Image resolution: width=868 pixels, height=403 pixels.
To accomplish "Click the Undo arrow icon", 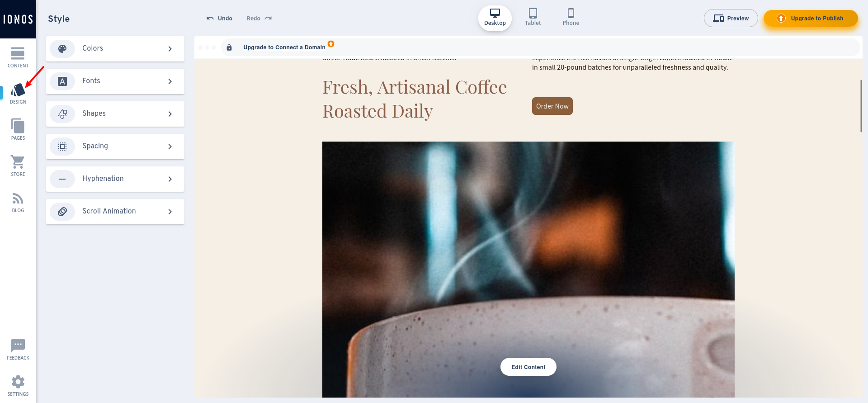I will (x=210, y=19).
